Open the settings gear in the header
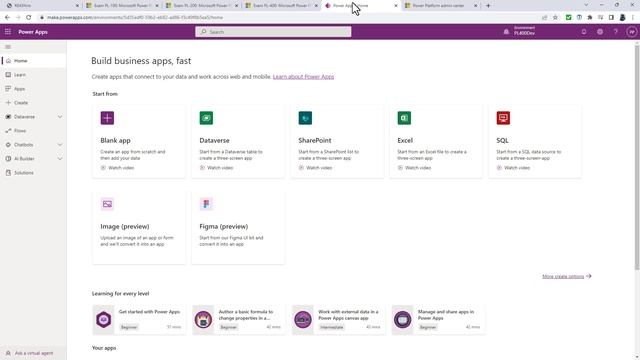The height and width of the screenshot is (360, 640). pos(600,32)
